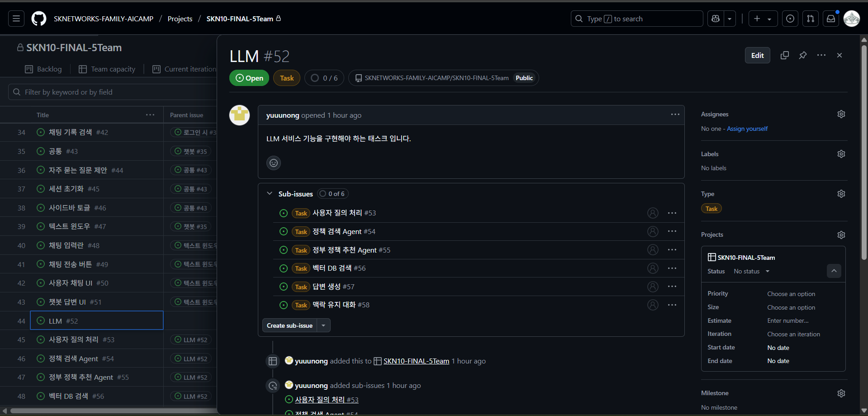Assign someone to 답변 생성 #57
Viewport: 868px width, 416px height.
point(653,287)
